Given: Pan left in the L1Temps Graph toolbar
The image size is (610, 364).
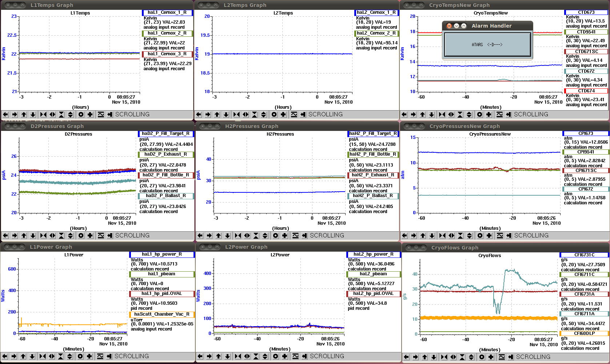Looking at the screenshot, I should coord(5,115).
